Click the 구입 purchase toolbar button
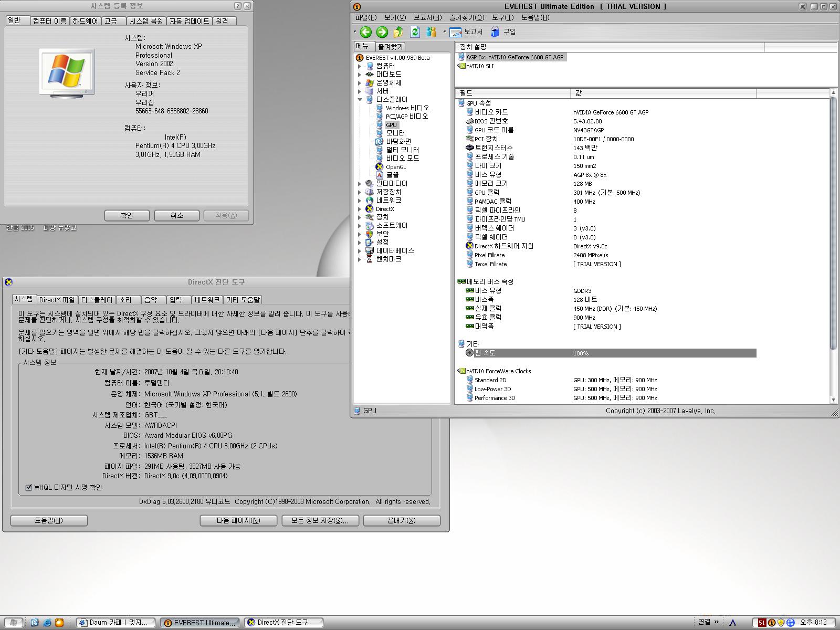This screenshot has width=840, height=630. click(503, 32)
